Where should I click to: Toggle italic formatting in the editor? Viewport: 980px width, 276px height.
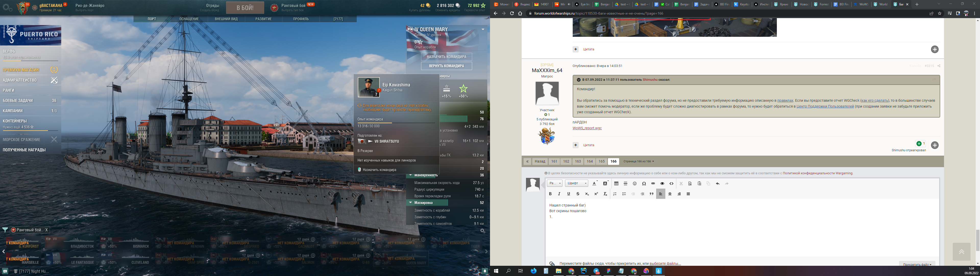point(559,194)
